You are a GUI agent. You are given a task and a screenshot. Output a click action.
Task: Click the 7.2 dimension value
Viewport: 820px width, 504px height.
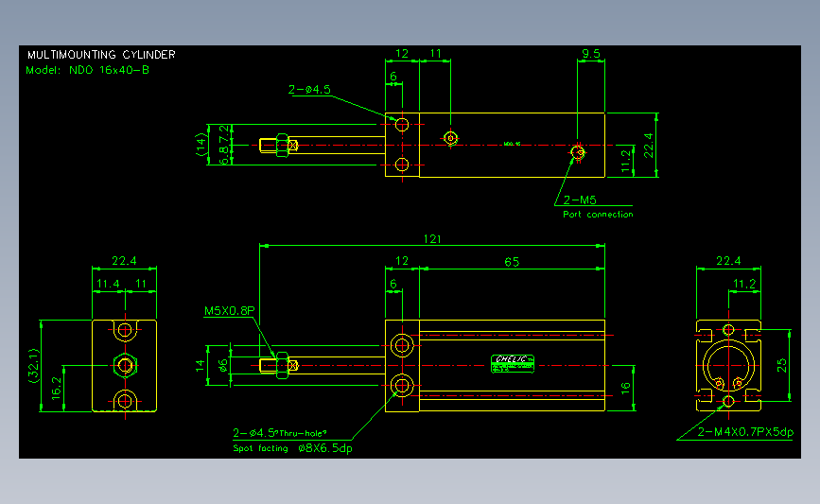click(224, 133)
